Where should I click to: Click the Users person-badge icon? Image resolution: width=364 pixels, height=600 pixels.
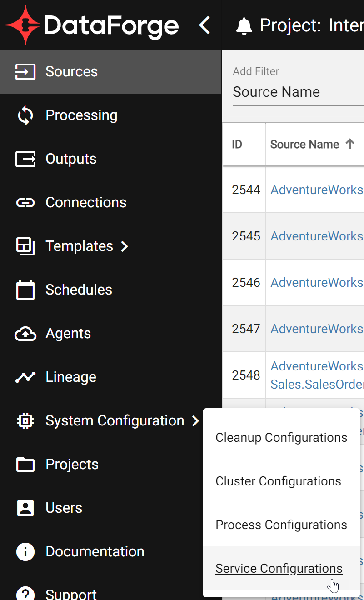(x=25, y=508)
